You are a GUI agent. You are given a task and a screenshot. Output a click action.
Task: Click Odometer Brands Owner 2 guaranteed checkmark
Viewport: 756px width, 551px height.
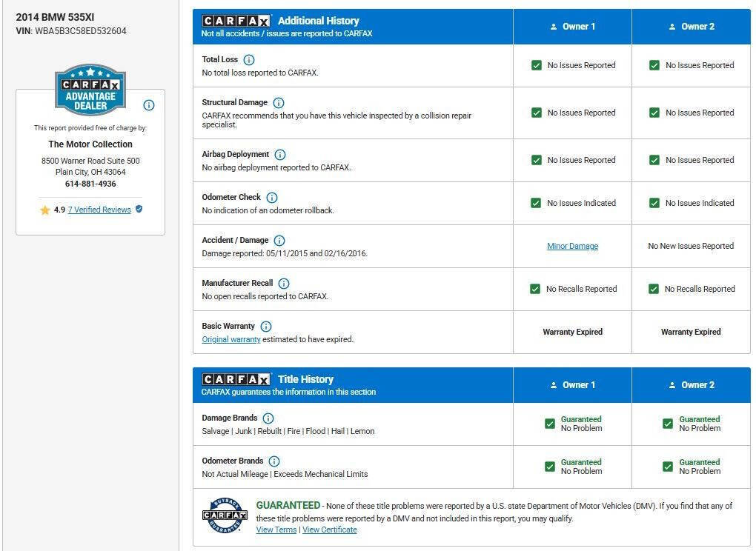[668, 467]
